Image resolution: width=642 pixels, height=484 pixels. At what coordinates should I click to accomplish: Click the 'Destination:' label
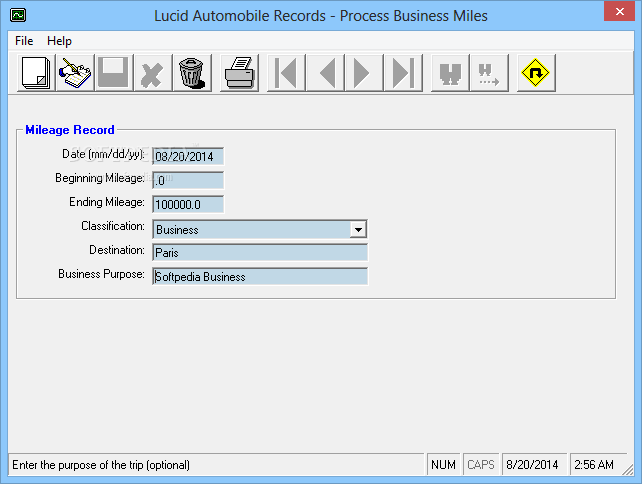point(117,250)
